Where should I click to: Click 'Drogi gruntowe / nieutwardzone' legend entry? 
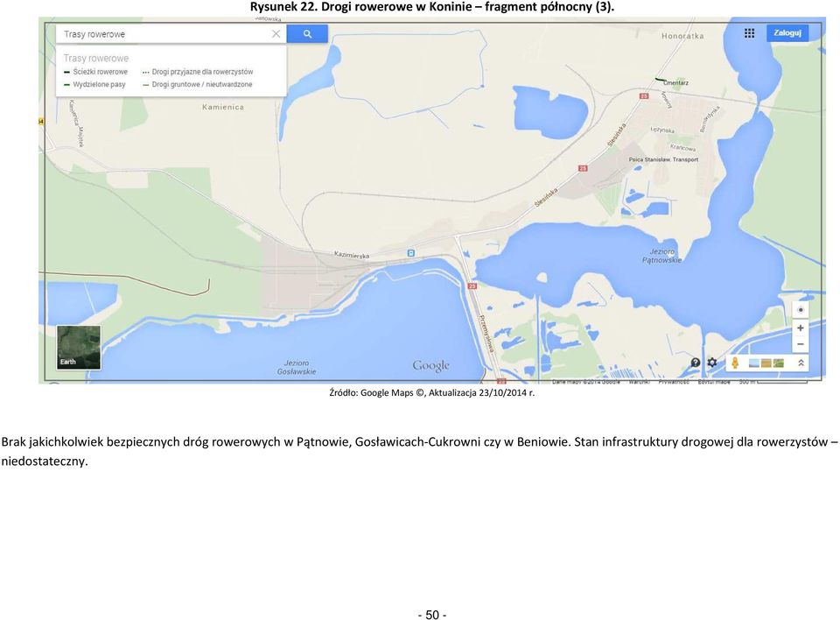(x=197, y=85)
